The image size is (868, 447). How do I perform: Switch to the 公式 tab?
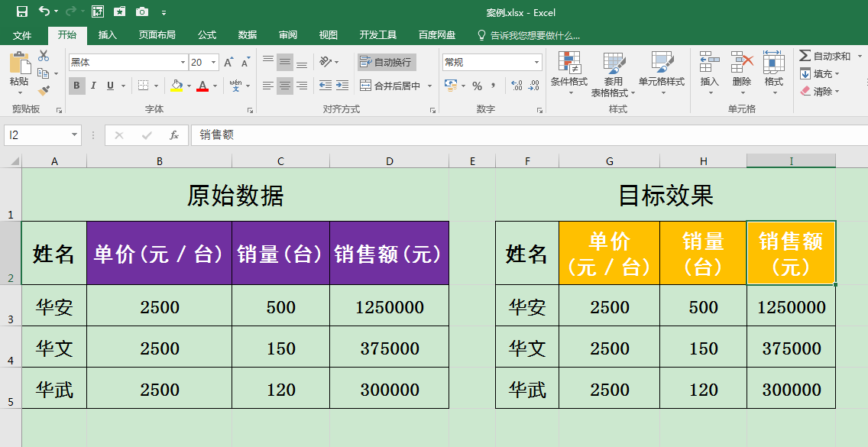[x=207, y=35]
